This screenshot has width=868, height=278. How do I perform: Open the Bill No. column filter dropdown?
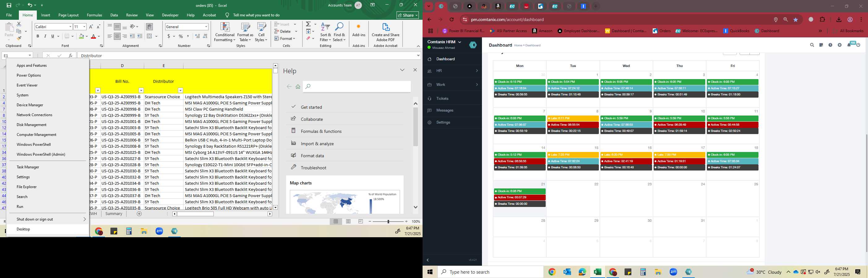(x=141, y=90)
